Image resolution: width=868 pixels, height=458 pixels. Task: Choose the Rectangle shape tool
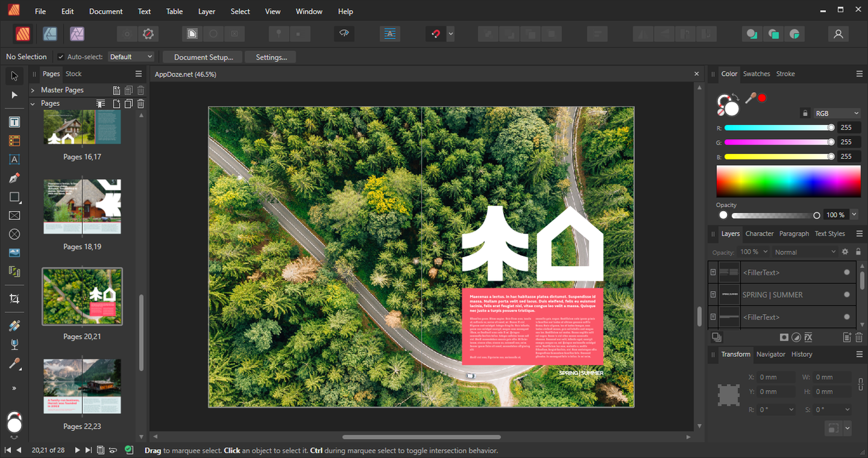tap(14, 197)
